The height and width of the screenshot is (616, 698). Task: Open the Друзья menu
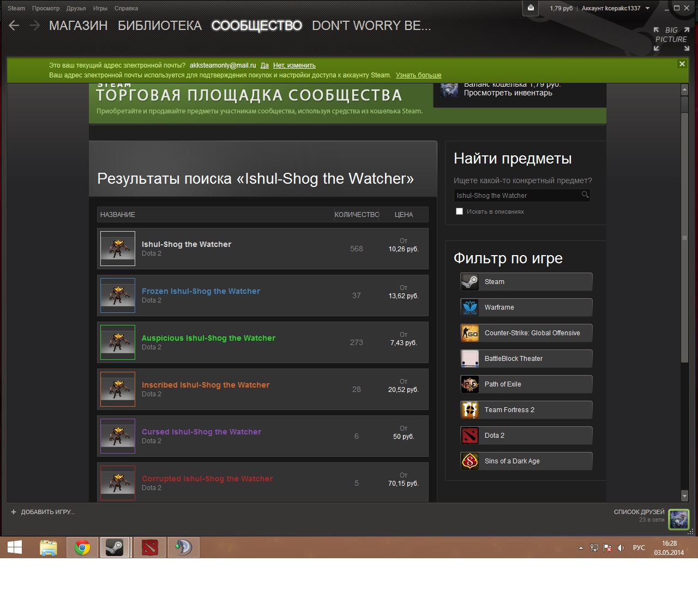[76, 8]
